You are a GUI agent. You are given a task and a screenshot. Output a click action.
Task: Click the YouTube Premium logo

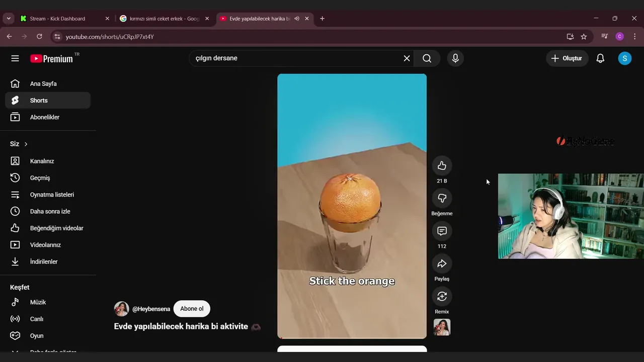tap(52, 59)
